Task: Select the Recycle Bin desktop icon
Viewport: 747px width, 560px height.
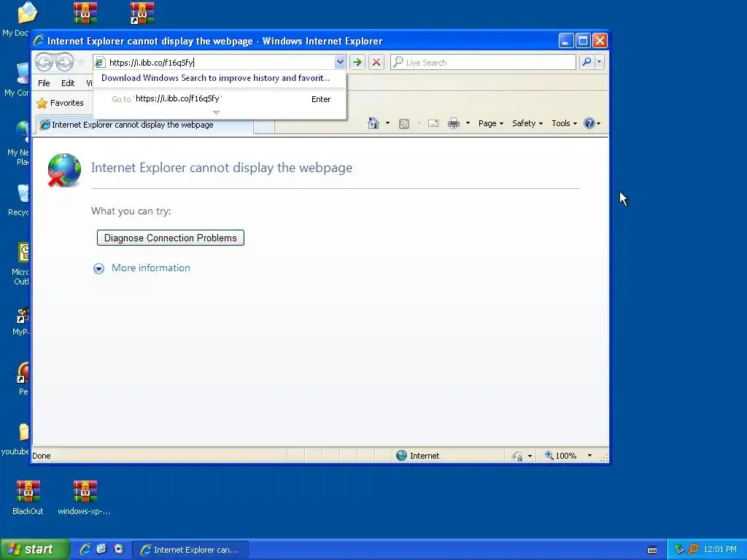Action: [x=18, y=200]
